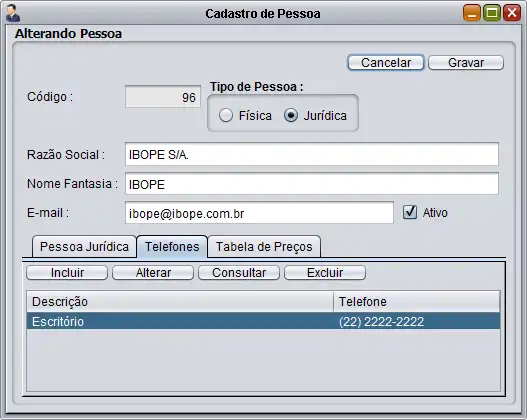Click the Cancelar button
The image size is (527, 420).
click(x=386, y=63)
